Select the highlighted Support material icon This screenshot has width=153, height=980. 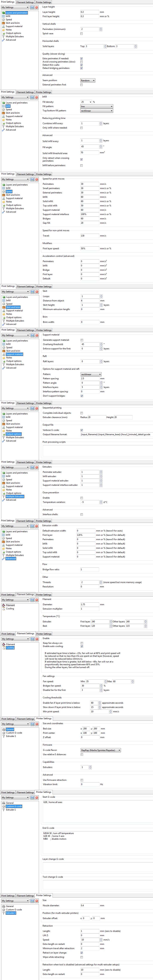(x=3, y=354)
